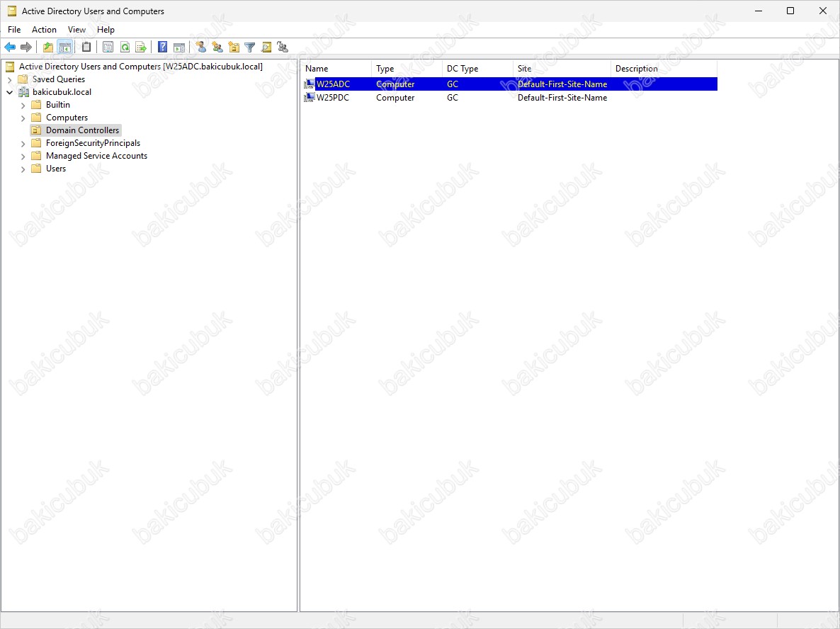Sort list by Description column header
The image size is (840, 629).
664,69
